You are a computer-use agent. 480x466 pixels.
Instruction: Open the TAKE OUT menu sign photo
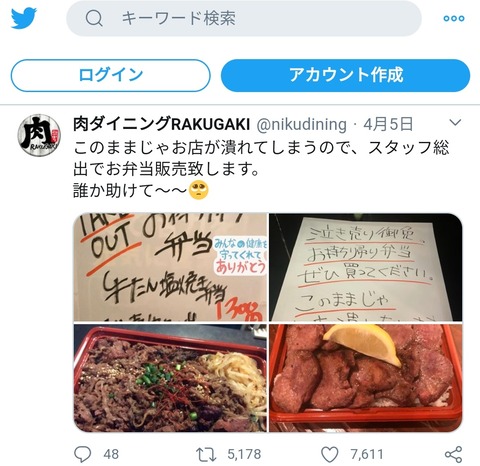[x=170, y=267]
